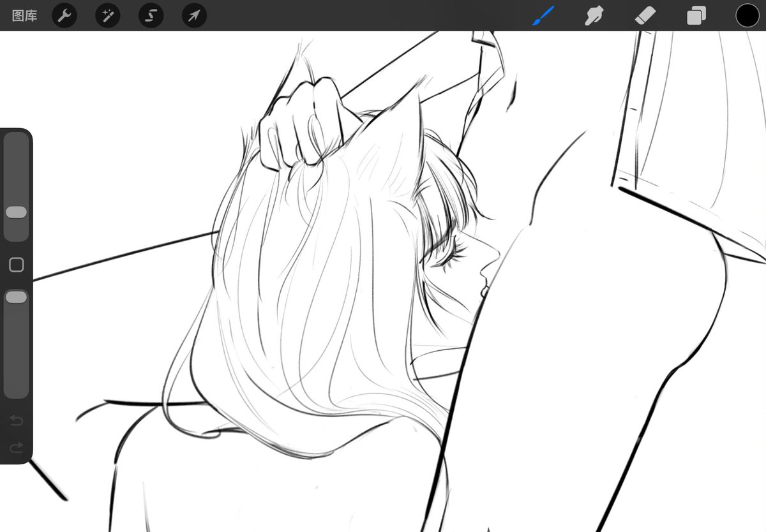Viewport: 766px width, 532px height.
Task: Select the Eraser tool
Action: (x=645, y=15)
